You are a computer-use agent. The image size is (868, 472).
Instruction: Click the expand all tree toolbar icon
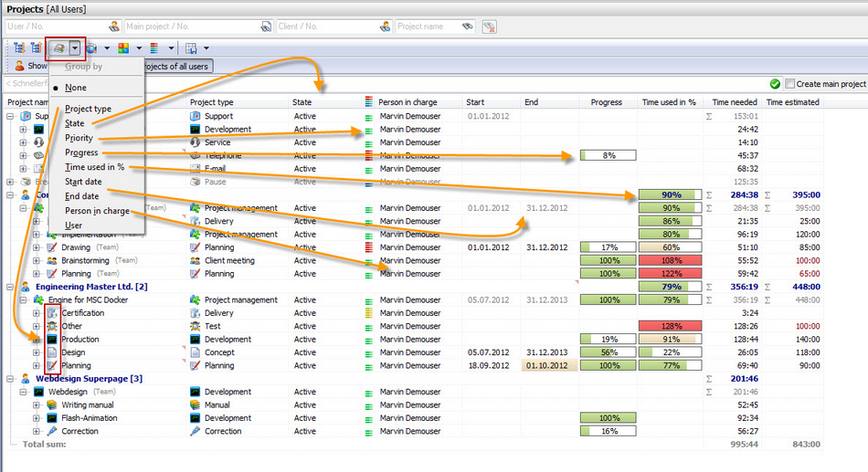point(19,48)
